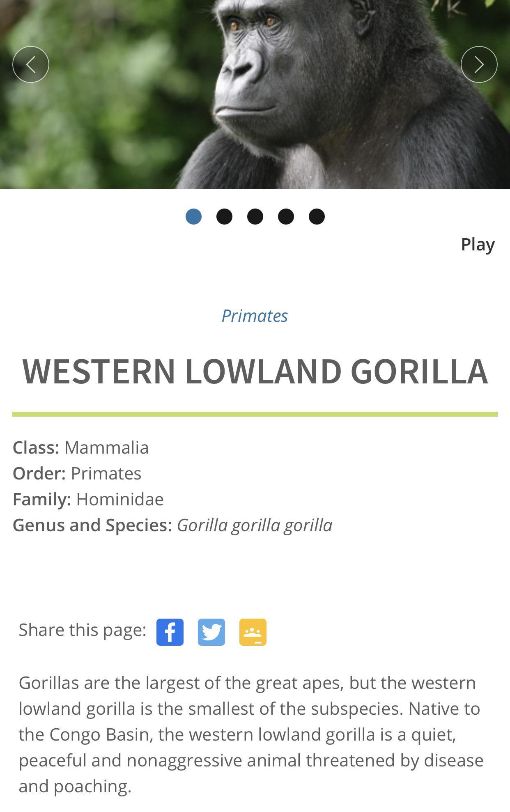The width and height of the screenshot is (510, 812).
Task: Start the slideshow with Play
Action: click(478, 244)
